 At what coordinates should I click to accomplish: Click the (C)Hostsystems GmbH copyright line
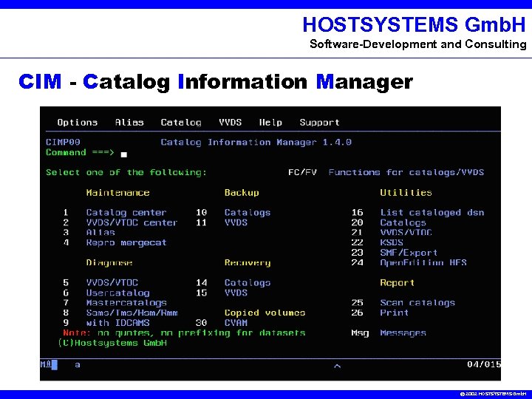(112, 343)
